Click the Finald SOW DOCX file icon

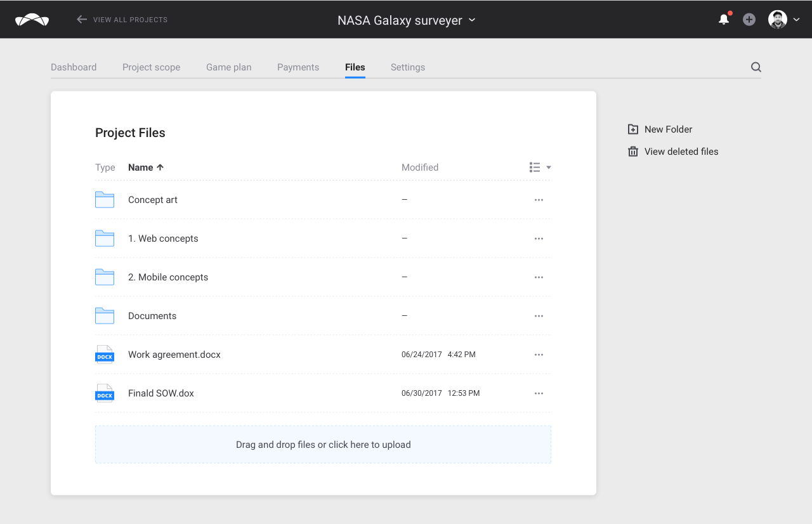click(105, 393)
